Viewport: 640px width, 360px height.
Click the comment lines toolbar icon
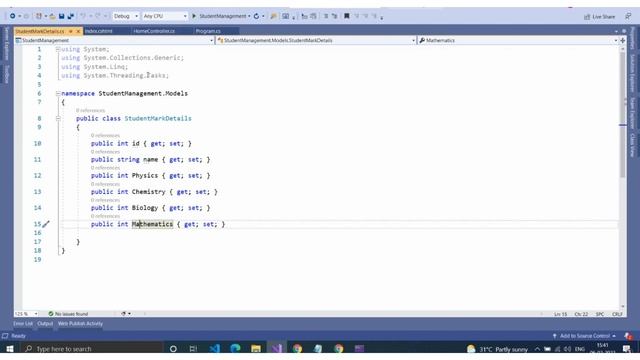coord(326,16)
